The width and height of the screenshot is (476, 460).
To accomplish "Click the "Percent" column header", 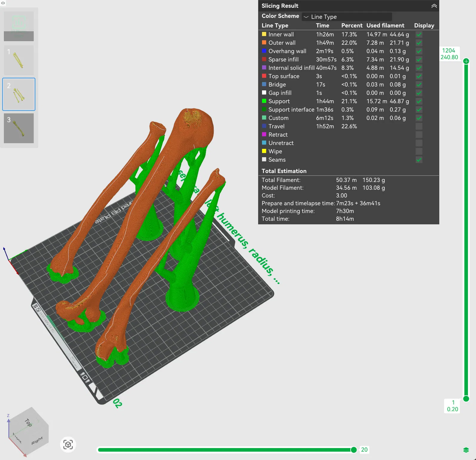I will pos(352,25).
